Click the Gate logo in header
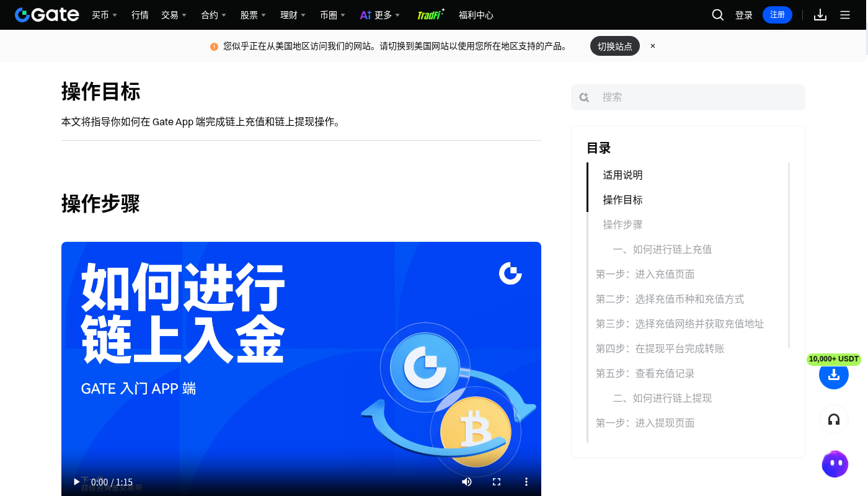The image size is (868, 496). click(x=47, y=15)
